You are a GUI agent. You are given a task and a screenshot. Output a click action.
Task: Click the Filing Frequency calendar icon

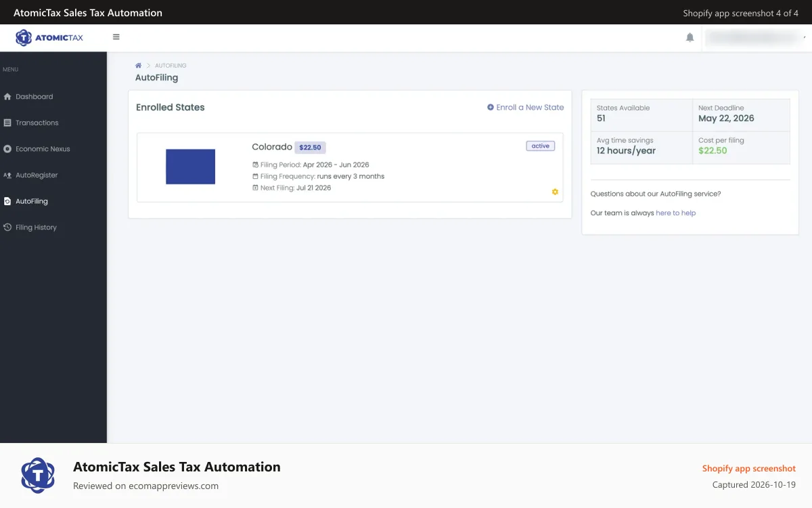[x=255, y=176]
